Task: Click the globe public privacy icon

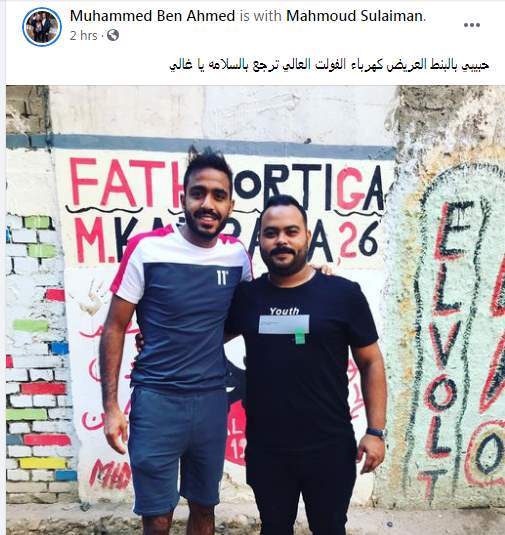Action: pyautogui.click(x=113, y=35)
